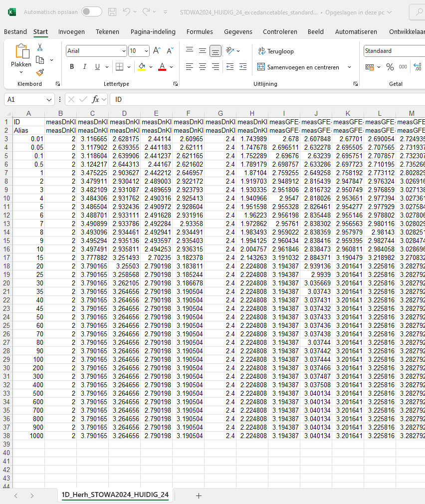Decrease font size with the small A
425x504 pixels.
(170, 50)
